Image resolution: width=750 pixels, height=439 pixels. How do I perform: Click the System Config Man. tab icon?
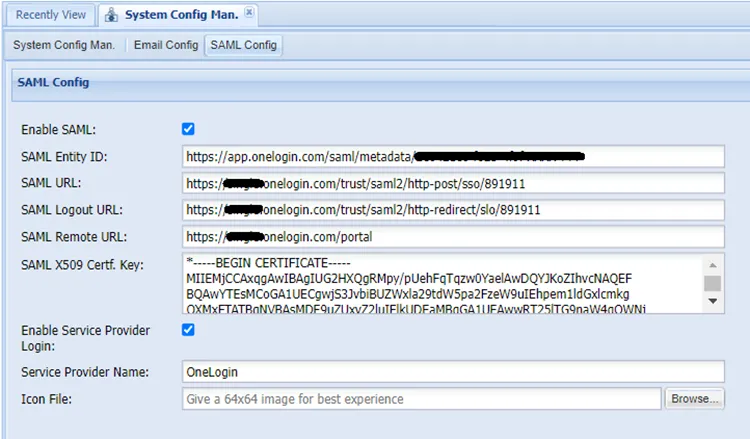(111, 15)
